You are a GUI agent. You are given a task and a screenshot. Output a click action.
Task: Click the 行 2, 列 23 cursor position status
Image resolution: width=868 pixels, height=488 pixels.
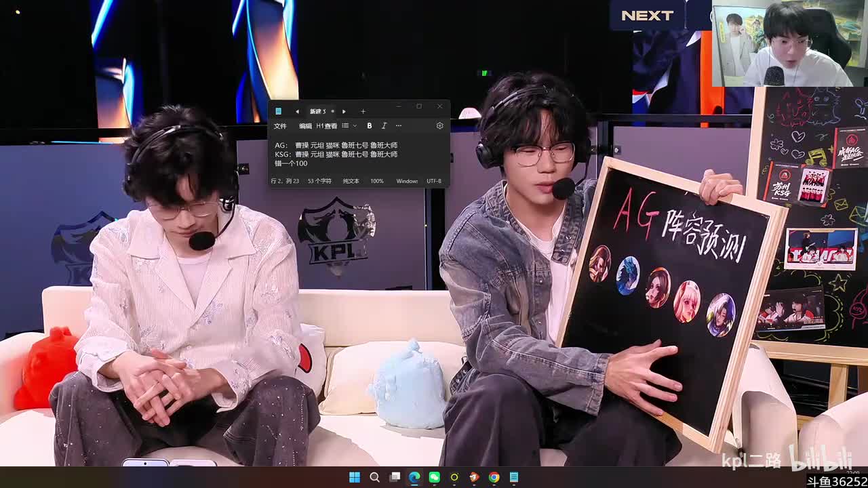coord(285,181)
